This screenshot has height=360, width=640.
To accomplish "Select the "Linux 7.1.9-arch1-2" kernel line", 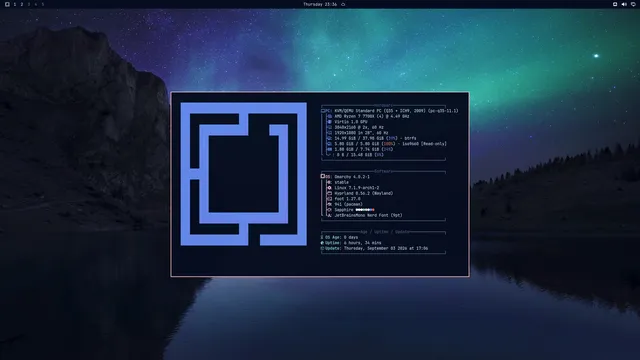I will pyautogui.click(x=357, y=188).
